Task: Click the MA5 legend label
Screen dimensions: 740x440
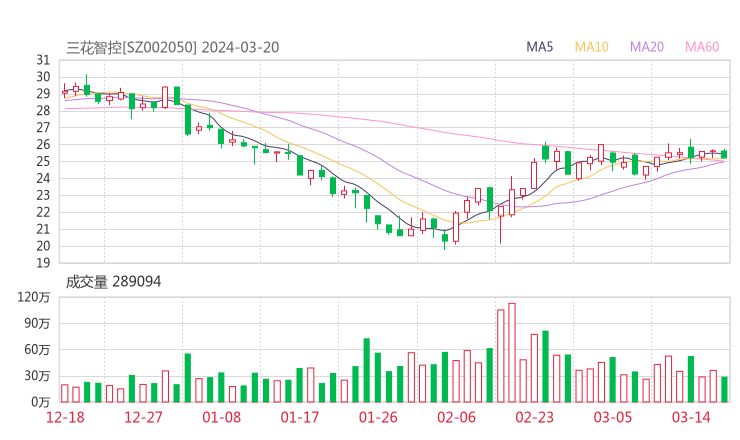Action: (x=539, y=47)
